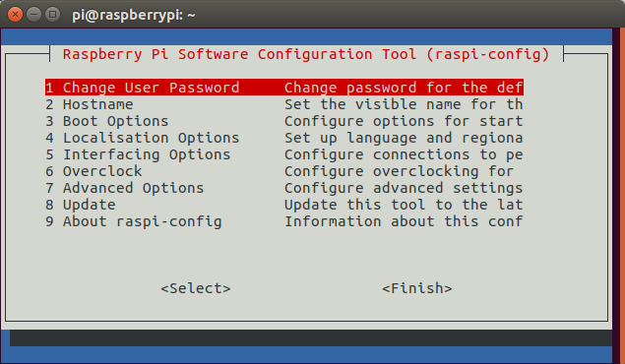
Task: Click the Finish button
Action: (x=417, y=288)
